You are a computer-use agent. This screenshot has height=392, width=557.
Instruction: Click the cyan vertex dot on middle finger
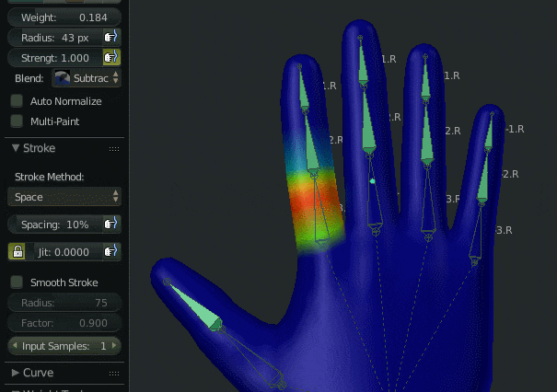[372, 181]
